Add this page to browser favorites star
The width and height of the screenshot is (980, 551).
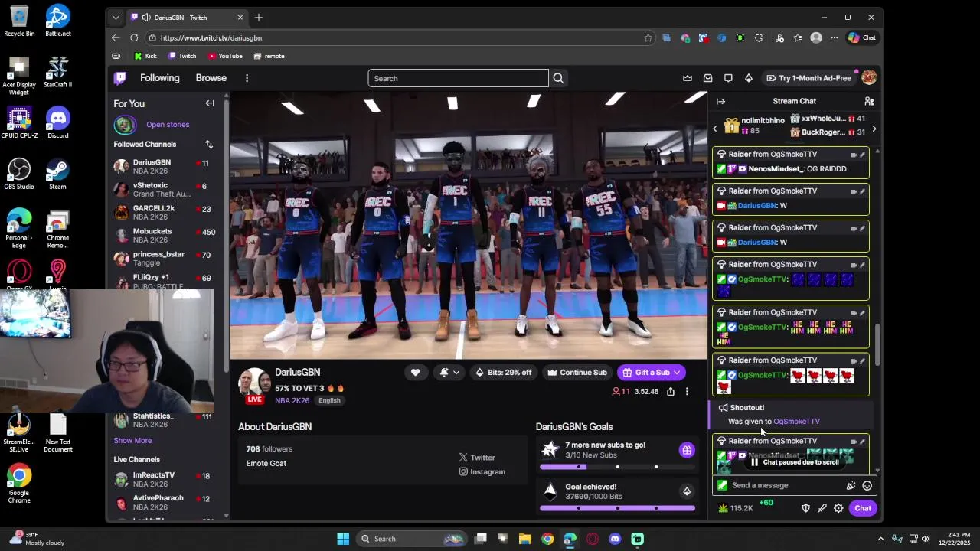(x=648, y=37)
